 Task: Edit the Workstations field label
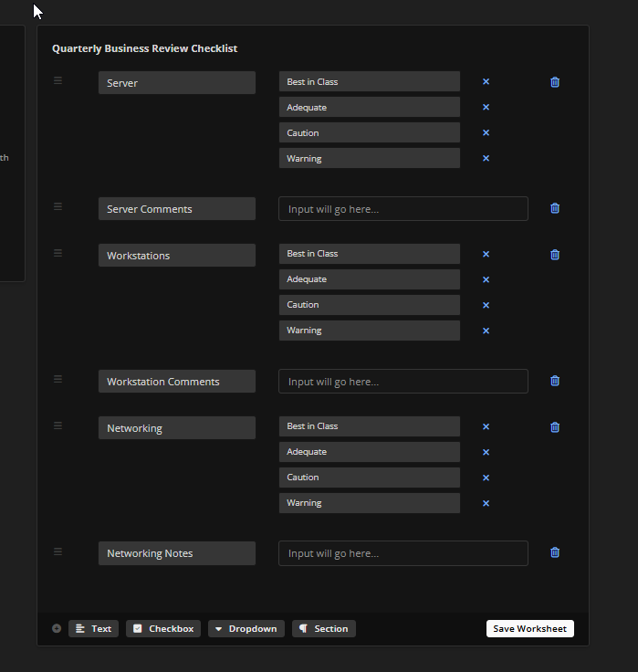[x=176, y=256]
